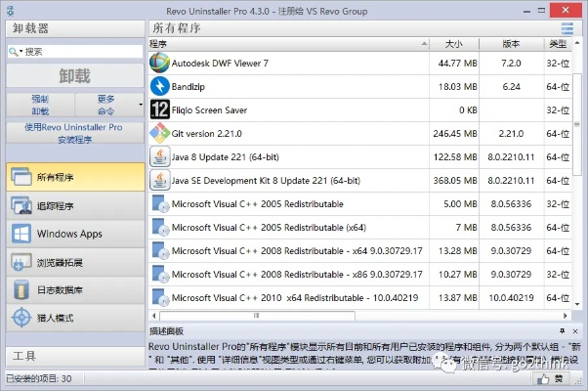588x391 pixels.
Task: Click the Autodesk DWF Viewer 7 icon
Action: (x=159, y=63)
